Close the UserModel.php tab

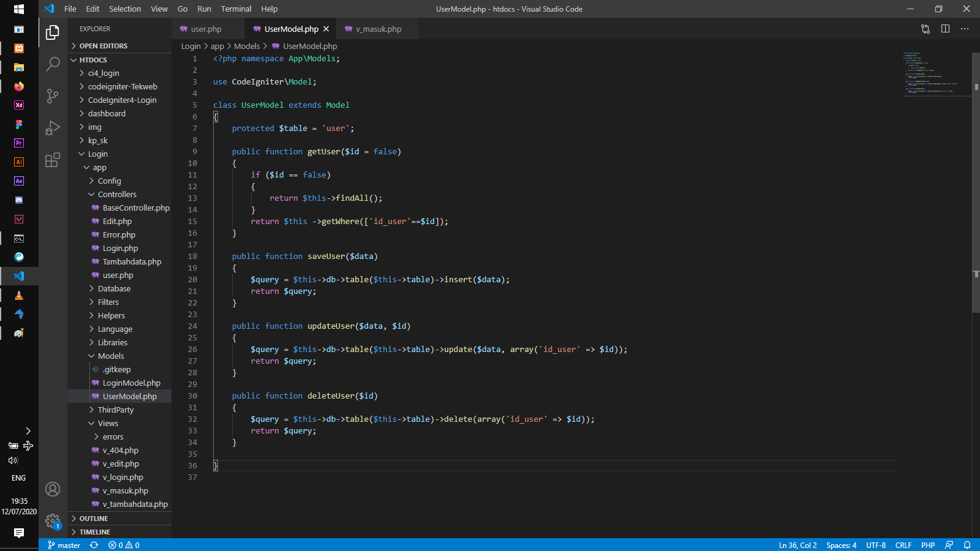click(326, 29)
